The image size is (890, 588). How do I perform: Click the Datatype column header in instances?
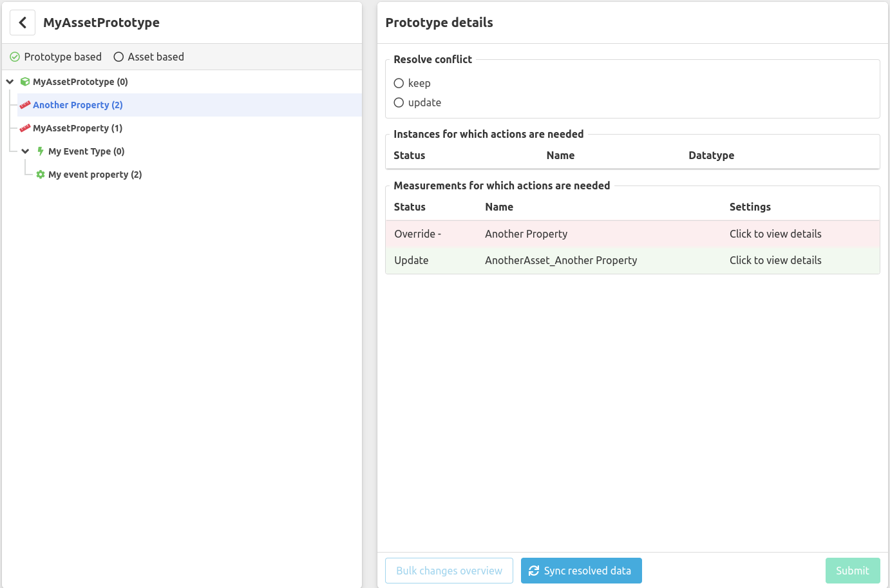click(x=712, y=155)
